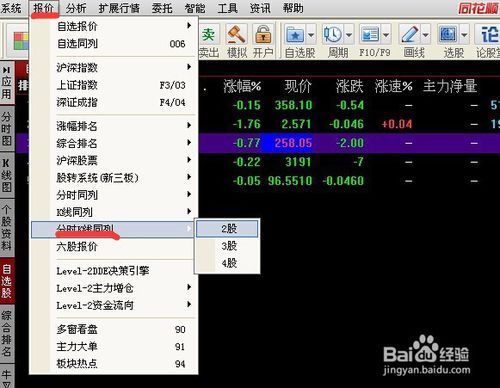This screenshot has height=388, width=500.
Task: Select 多窗看盘 menu entry
Action: click(x=113, y=329)
